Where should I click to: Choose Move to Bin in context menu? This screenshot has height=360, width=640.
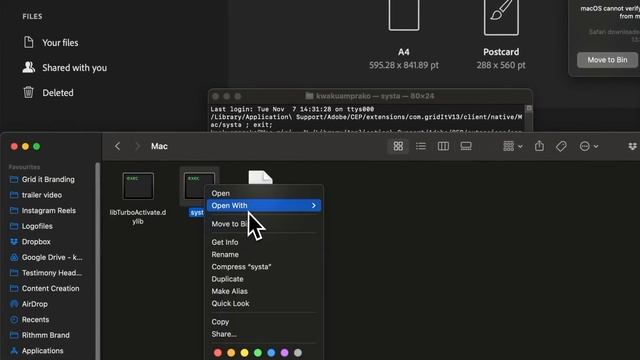pos(229,224)
